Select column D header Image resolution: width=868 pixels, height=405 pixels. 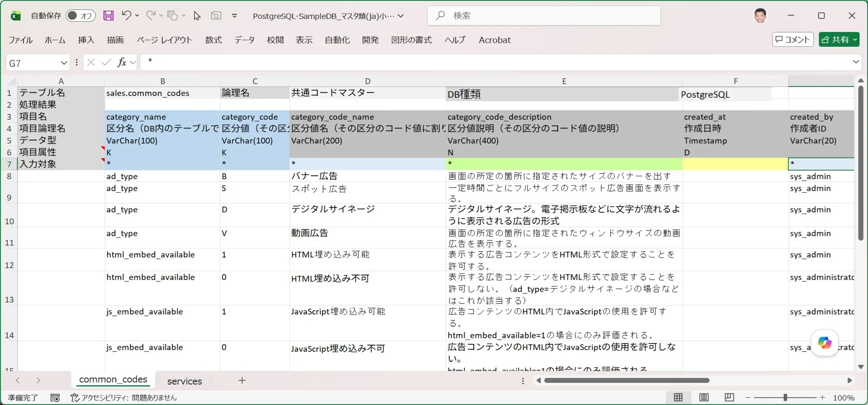click(x=368, y=81)
